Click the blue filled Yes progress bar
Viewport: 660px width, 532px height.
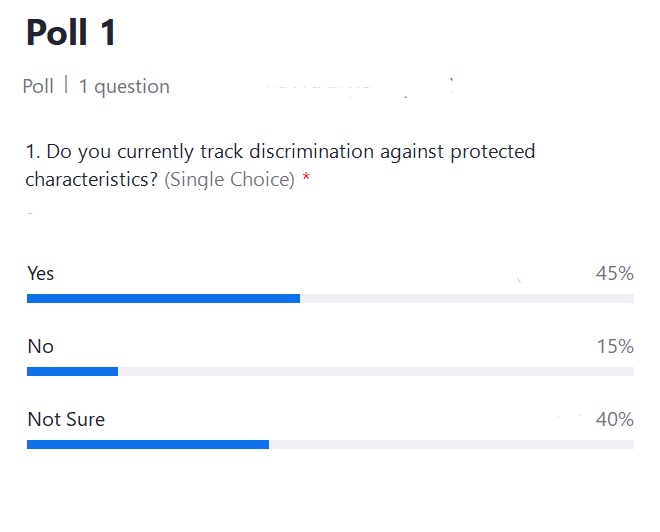point(163,298)
